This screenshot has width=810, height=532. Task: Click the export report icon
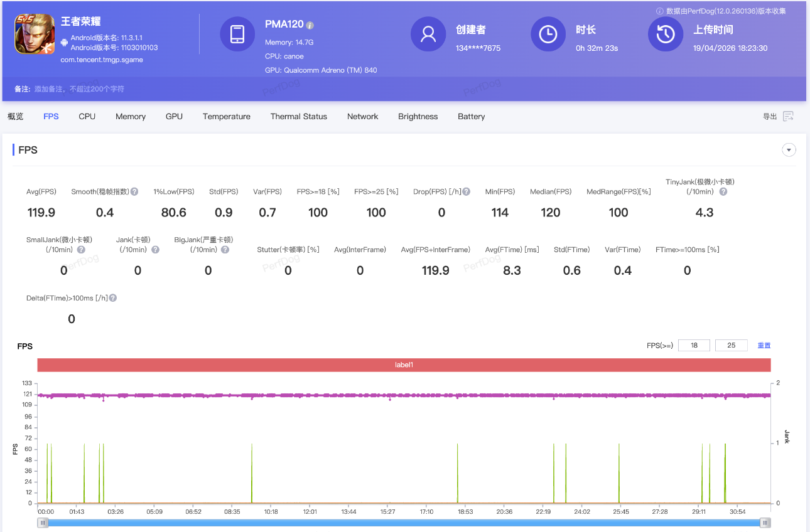(x=789, y=116)
